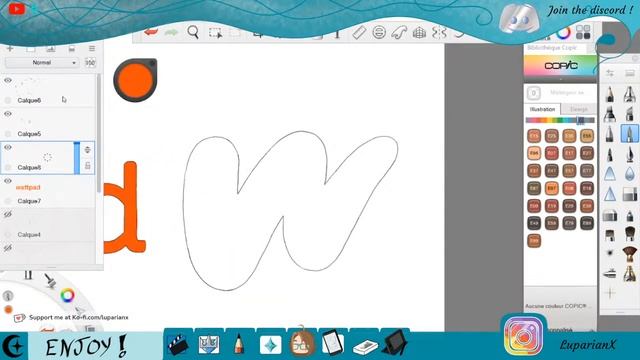Open brush properties sliders icon

610,73
